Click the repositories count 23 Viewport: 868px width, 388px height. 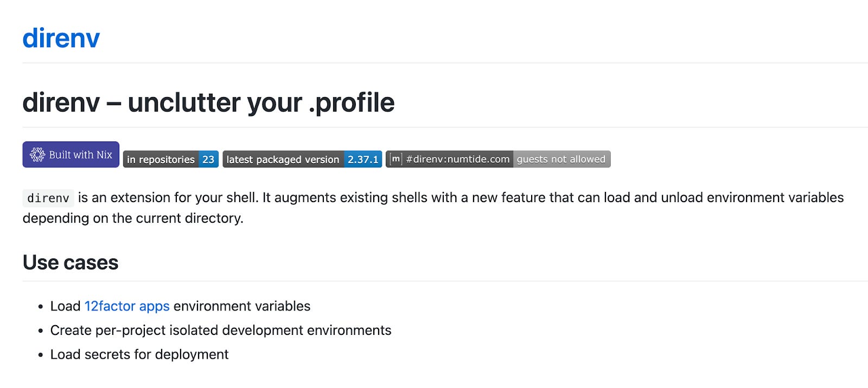coord(208,159)
